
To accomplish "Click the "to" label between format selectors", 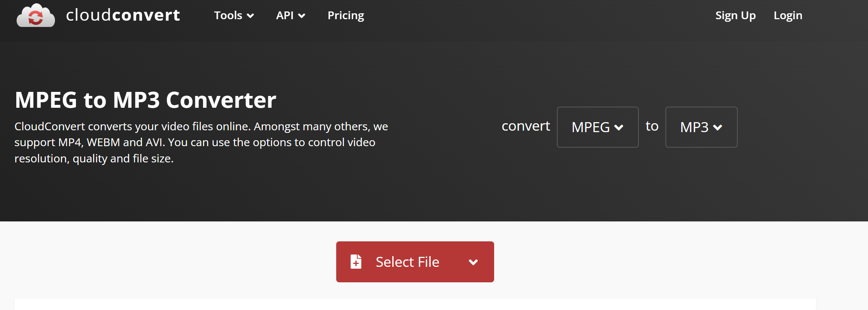I will click(652, 126).
